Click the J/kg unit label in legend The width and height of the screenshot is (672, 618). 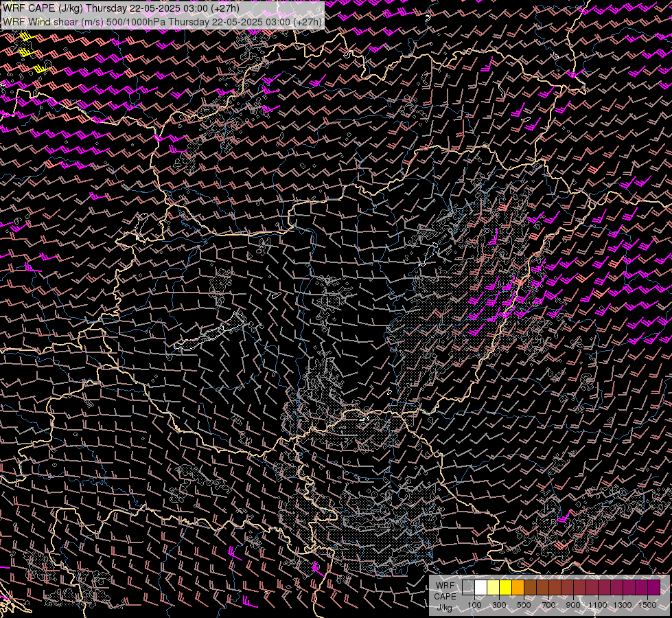[444, 607]
